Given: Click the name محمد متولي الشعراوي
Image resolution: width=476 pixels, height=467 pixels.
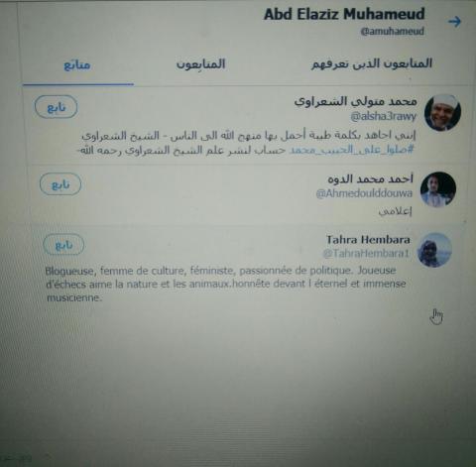Looking at the screenshot, I should (356, 101).
